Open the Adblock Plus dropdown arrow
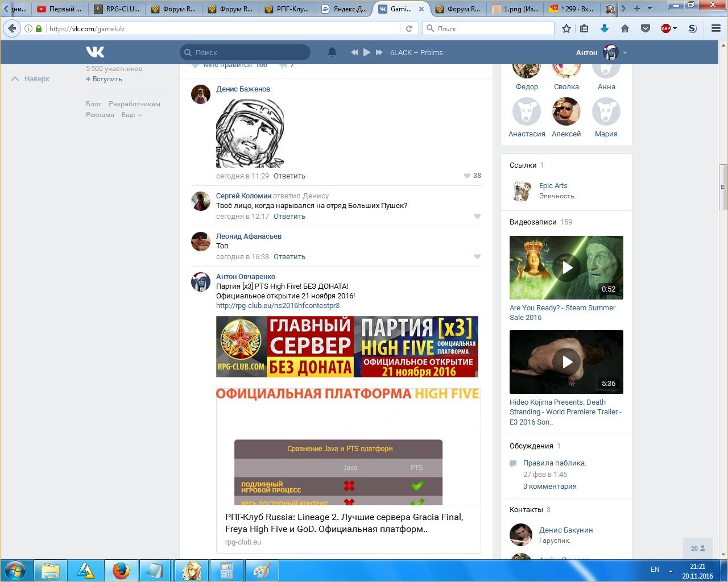Image resolution: width=728 pixels, height=582 pixels. [675, 28]
